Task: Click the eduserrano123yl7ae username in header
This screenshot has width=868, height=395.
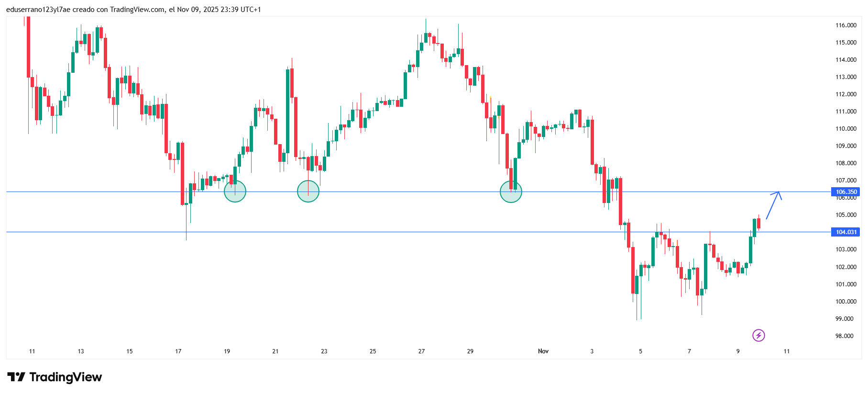Action: point(38,10)
